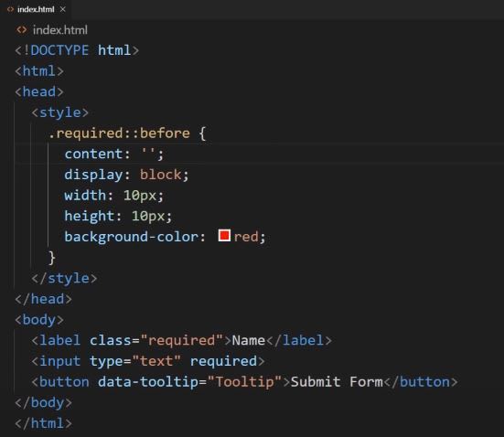The image size is (504, 437).
Task: Click the closing </head> tag
Action: [x=43, y=299]
